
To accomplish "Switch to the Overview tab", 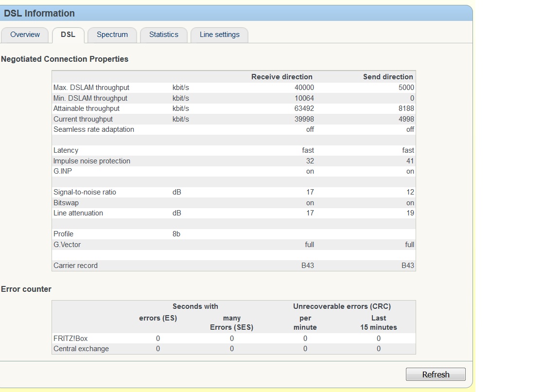I will tap(25, 35).
